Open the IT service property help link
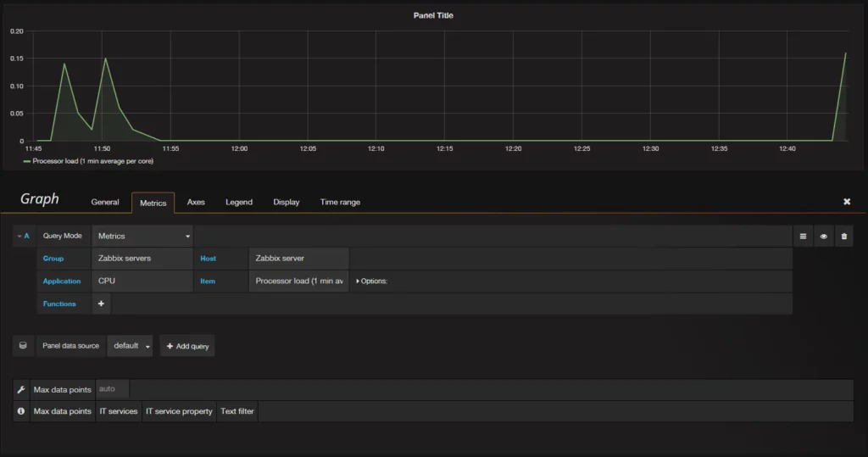The height and width of the screenshot is (457, 868). [x=179, y=411]
